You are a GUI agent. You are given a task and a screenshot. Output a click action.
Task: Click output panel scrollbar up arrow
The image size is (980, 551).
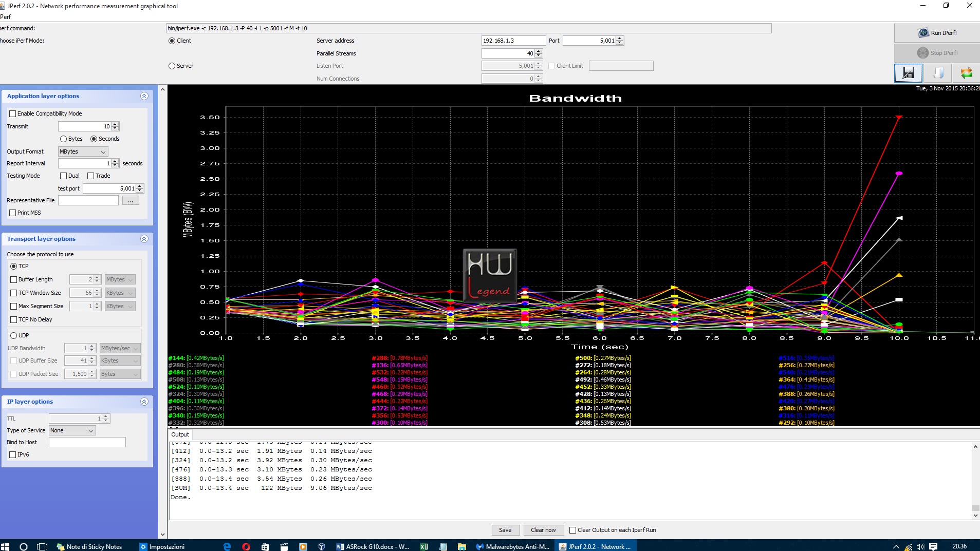(x=975, y=447)
